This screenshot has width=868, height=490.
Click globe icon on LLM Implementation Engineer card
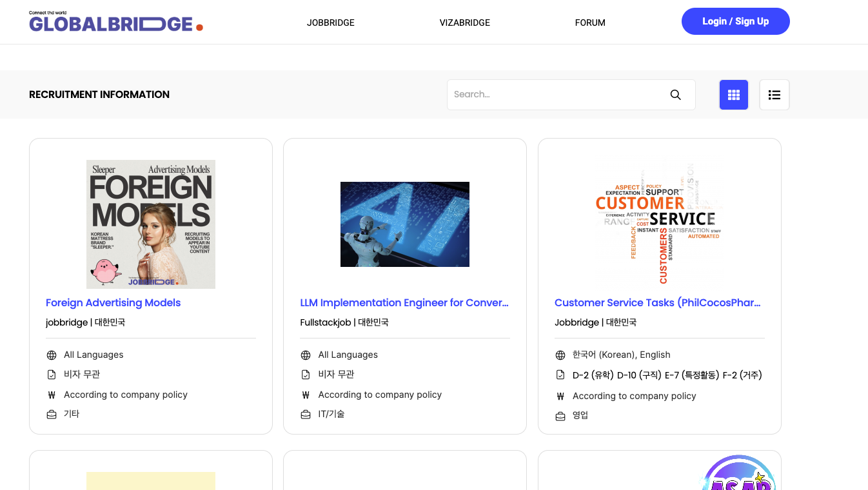(x=306, y=355)
